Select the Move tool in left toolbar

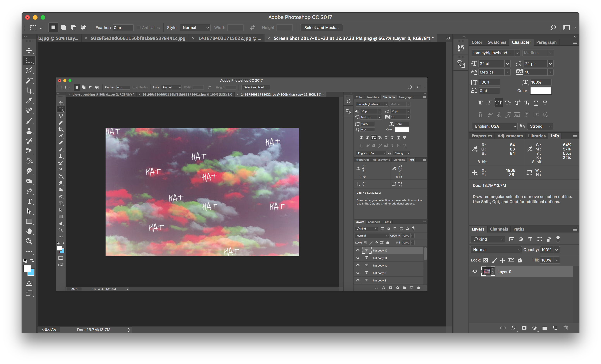pyautogui.click(x=29, y=50)
